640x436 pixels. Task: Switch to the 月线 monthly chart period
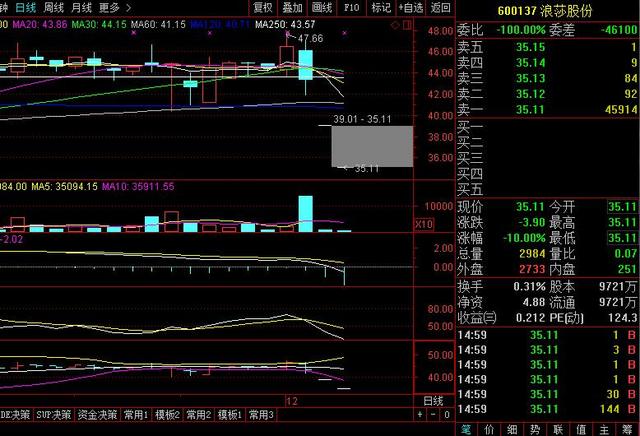[x=81, y=7]
